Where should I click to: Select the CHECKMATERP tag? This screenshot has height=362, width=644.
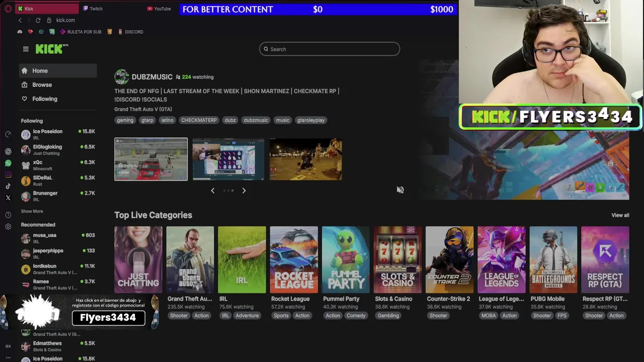199,120
